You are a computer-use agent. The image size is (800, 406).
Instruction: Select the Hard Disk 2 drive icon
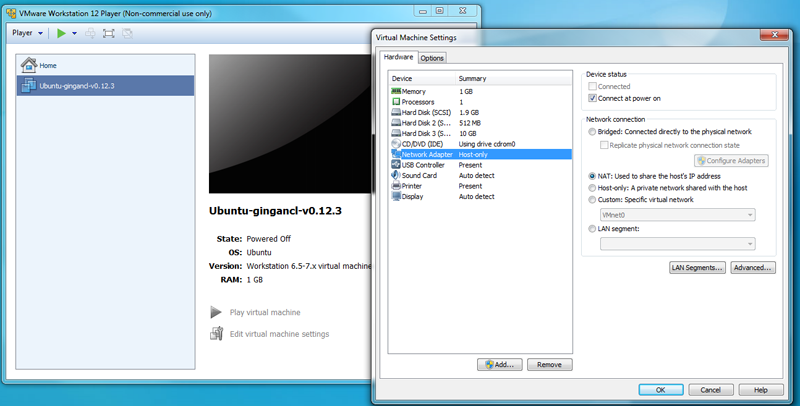(x=396, y=123)
